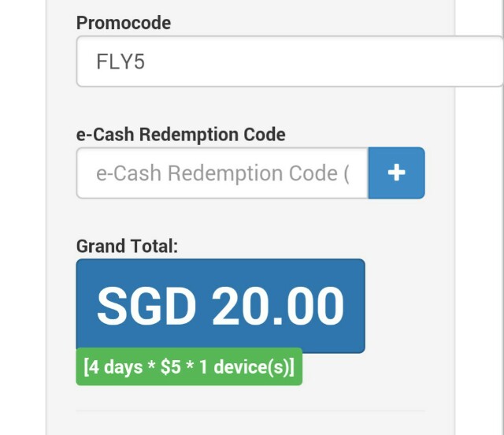Click the "SGD" currency text in total
Screen dimensions: 504x435
click(146, 306)
